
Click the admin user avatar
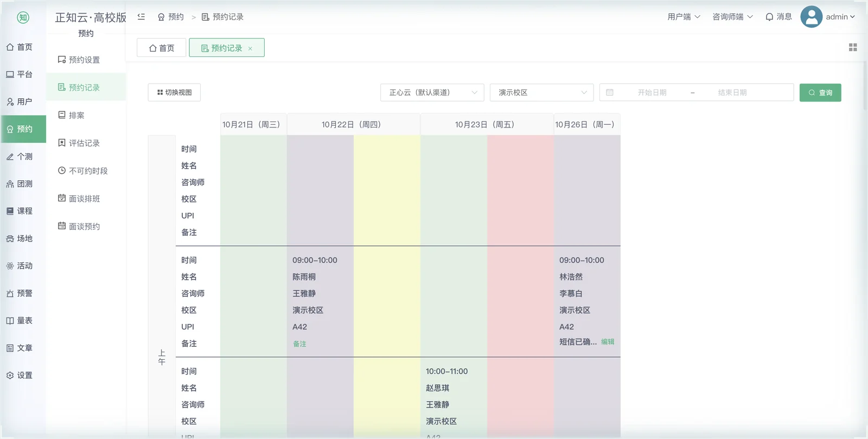point(811,17)
